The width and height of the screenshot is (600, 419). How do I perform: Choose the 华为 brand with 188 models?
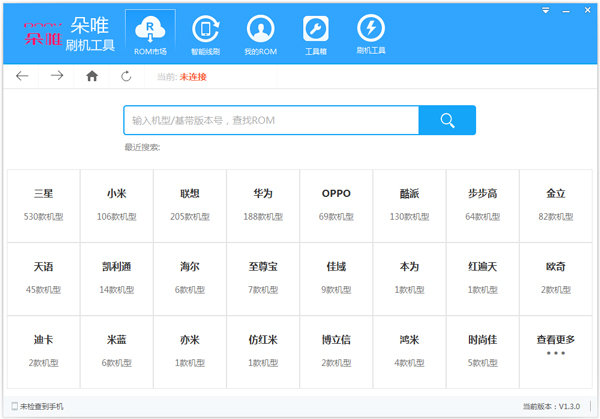(262, 204)
